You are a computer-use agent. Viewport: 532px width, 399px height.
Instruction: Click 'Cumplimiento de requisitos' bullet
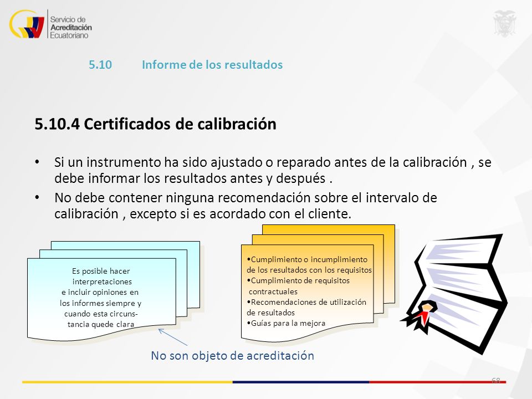(298, 280)
